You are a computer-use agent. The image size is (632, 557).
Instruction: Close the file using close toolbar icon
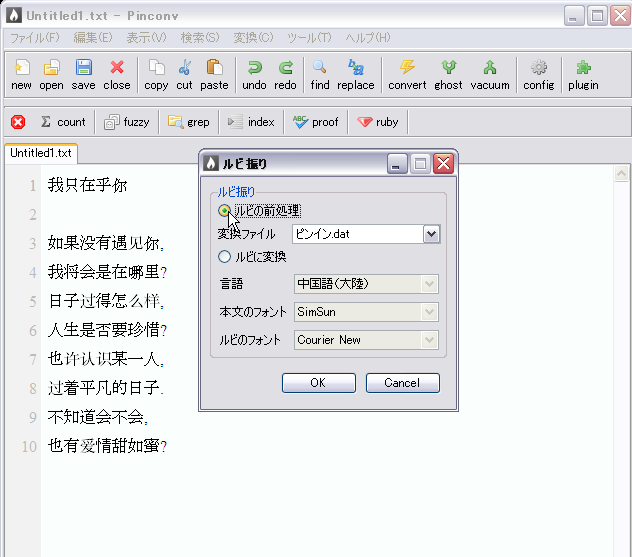[117, 75]
